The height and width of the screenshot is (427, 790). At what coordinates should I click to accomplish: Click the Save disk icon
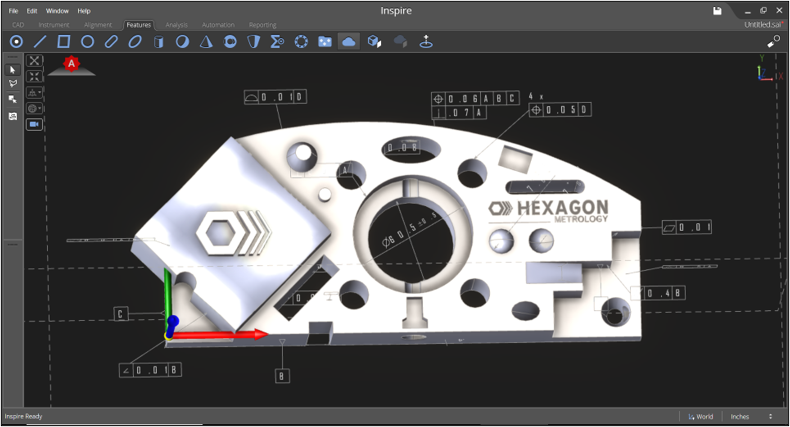point(717,10)
